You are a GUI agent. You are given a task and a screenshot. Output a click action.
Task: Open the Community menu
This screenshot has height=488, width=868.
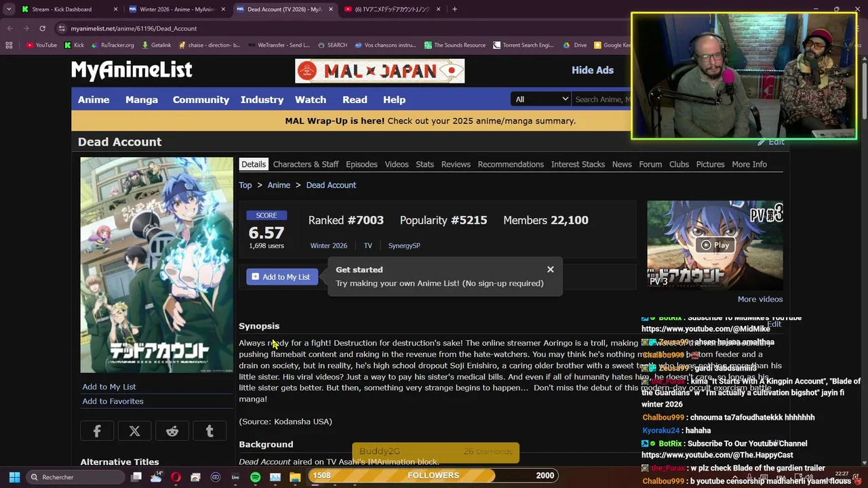pos(201,100)
